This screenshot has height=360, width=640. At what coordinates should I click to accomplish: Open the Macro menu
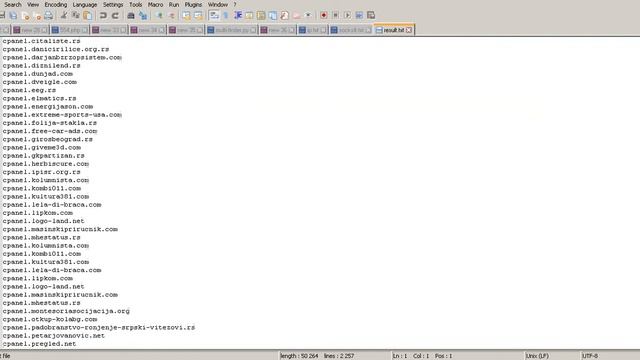click(156, 4)
